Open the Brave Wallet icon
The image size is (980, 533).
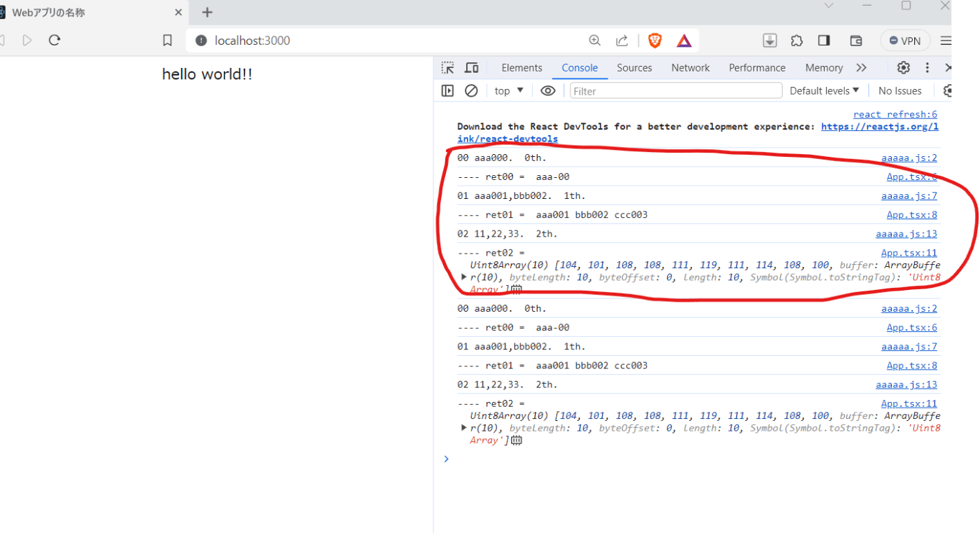click(856, 41)
